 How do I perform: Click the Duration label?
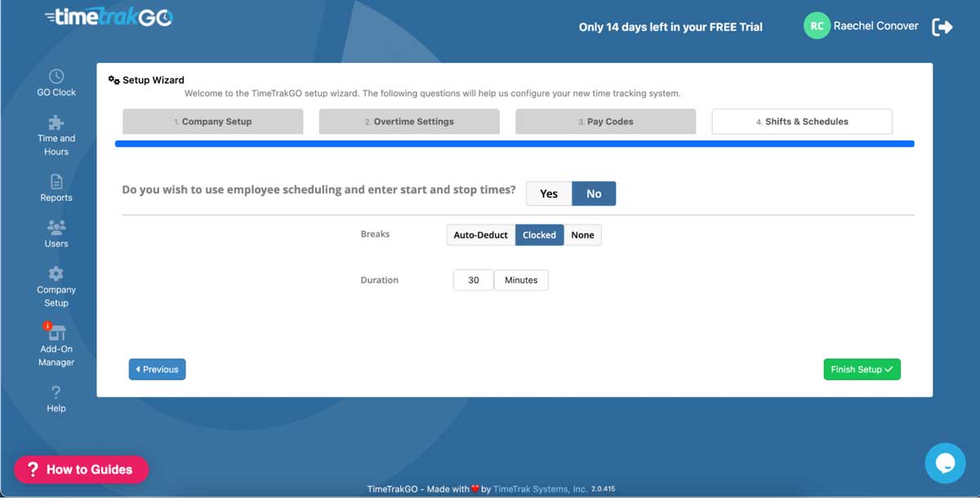380,280
